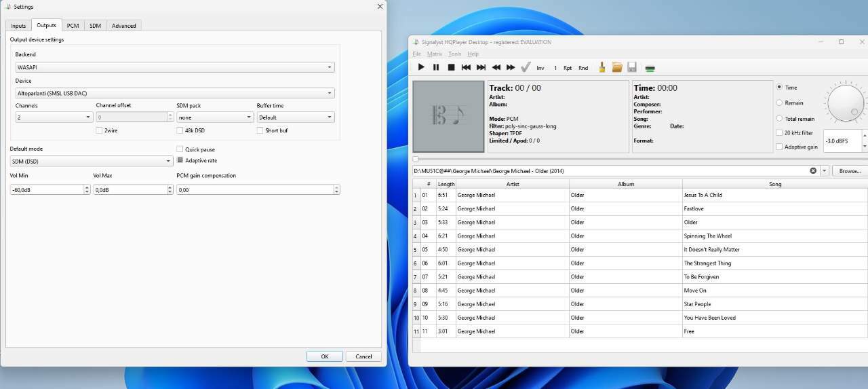Stop playback with the square Stop icon

451,67
